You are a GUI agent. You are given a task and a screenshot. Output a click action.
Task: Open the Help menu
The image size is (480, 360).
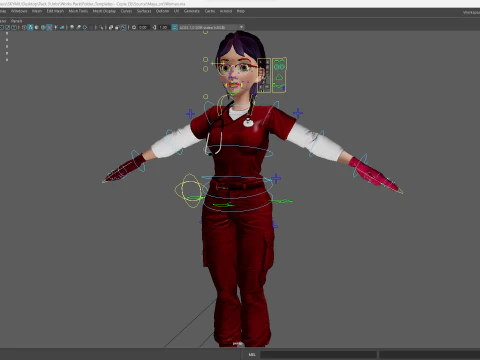click(241, 11)
